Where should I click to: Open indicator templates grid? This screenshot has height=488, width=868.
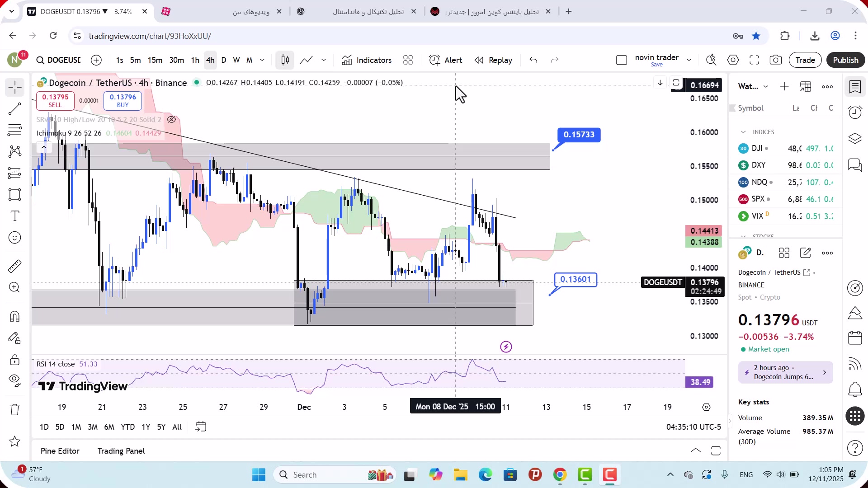click(x=408, y=60)
